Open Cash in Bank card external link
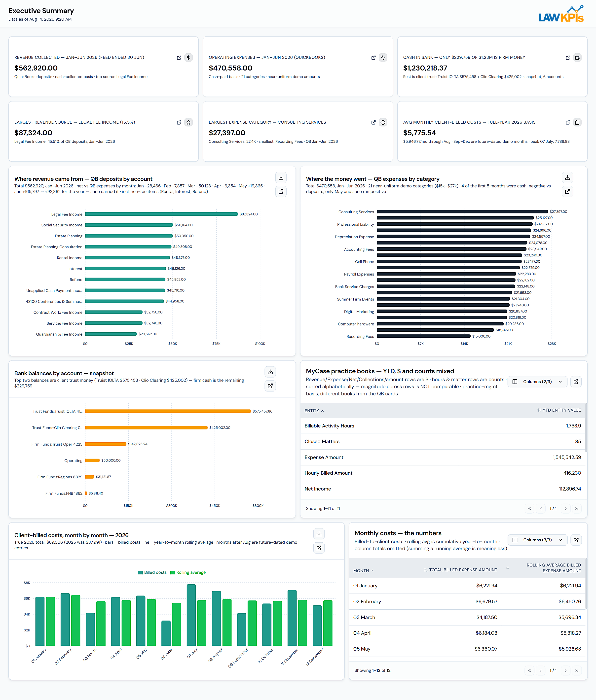The width and height of the screenshot is (596, 700). pyautogui.click(x=568, y=58)
